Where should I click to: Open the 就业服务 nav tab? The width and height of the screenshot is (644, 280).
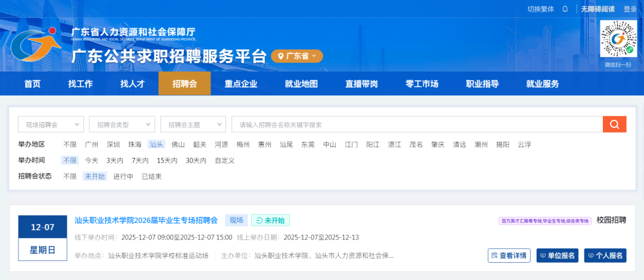coord(543,84)
